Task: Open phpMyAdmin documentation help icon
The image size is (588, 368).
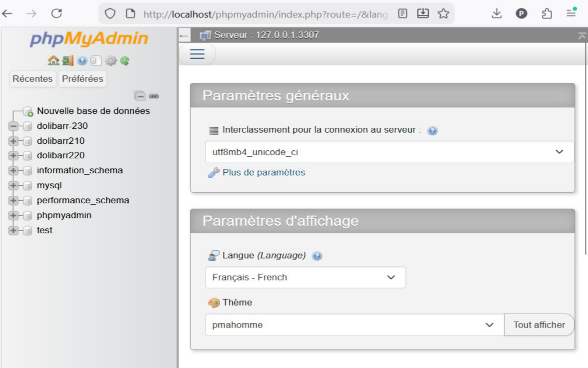Action: (x=82, y=60)
